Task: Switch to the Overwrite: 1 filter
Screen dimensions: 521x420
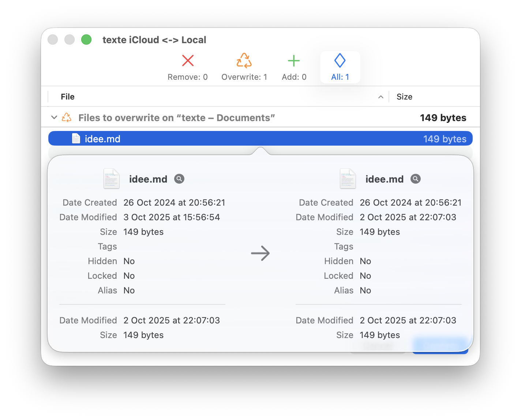Action: [244, 67]
